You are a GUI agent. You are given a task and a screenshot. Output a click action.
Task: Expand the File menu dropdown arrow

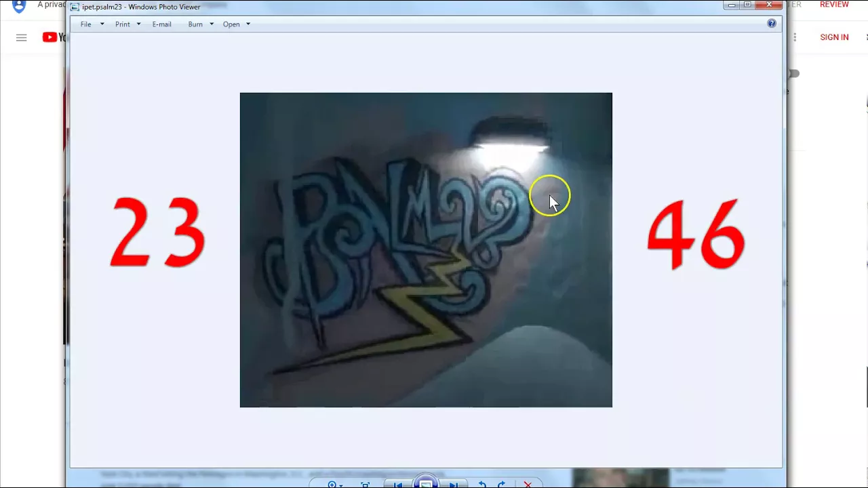[x=102, y=24]
